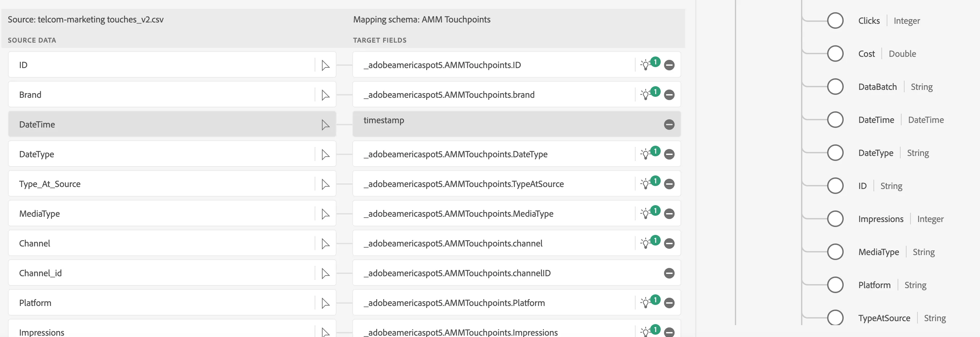Click the AMMTouchpoints.channelID target field
Image resolution: width=980 pixels, height=337 pixels.
[x=516, y=273]
